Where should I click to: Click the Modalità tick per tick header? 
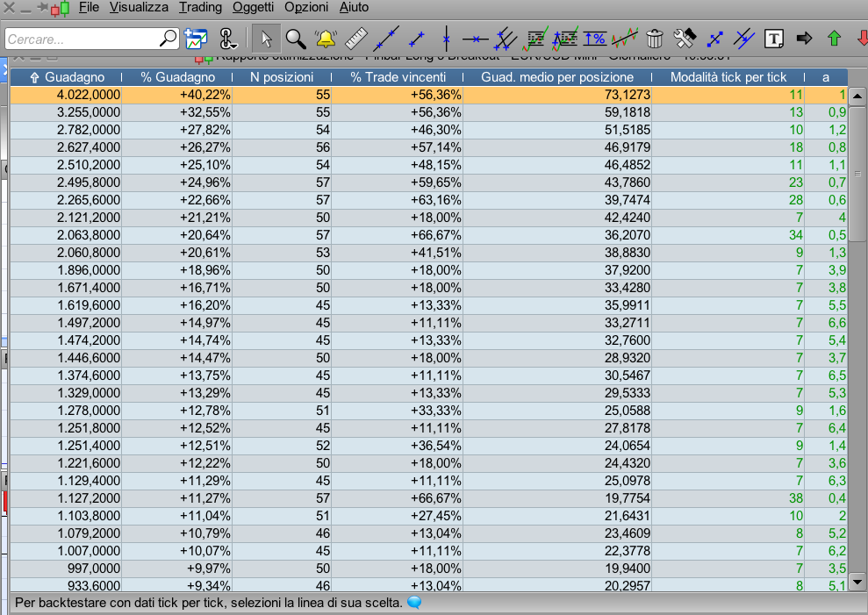tap(728, 77)
